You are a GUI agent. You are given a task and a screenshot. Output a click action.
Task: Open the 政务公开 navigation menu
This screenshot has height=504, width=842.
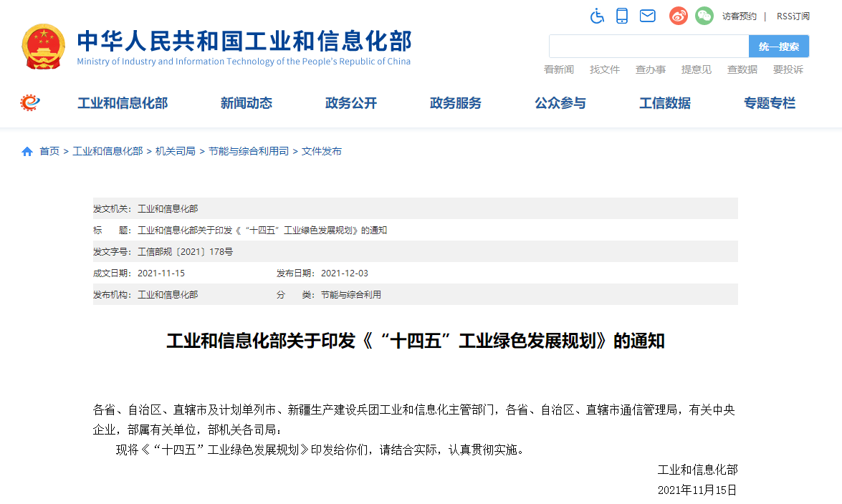pyautogui.click(x=351, y=103)
